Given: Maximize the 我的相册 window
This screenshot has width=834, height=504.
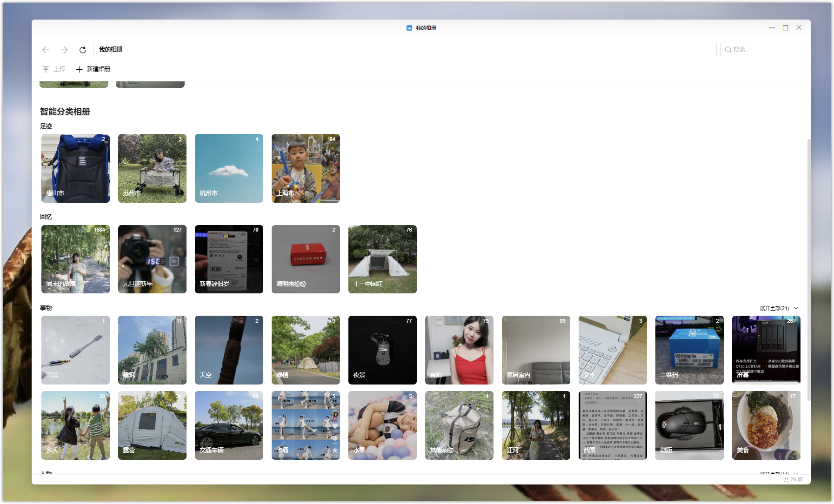Looking at the screenshot, I should (x=785, y=28).
